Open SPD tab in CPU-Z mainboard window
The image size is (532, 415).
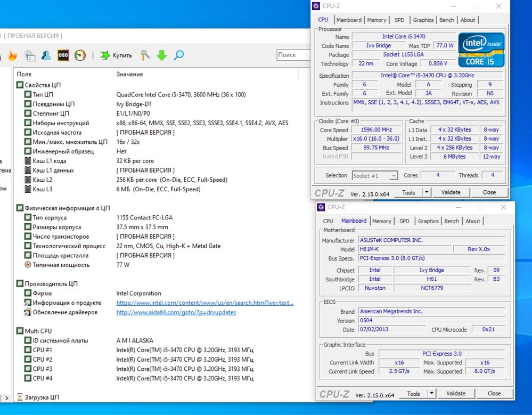tap(404, 221)
